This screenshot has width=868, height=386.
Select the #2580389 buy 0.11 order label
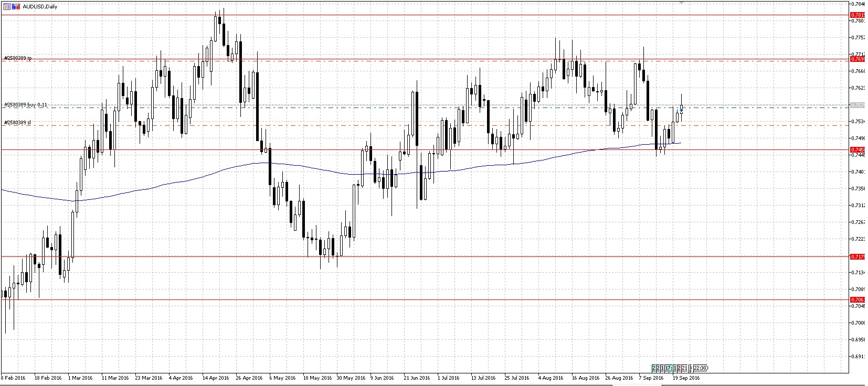[26, 105]
